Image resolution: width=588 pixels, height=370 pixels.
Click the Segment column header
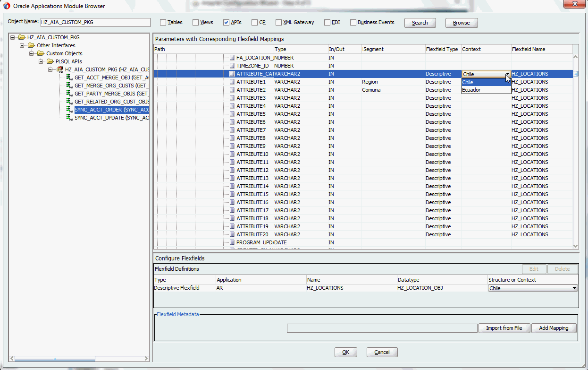pos(393,49)
